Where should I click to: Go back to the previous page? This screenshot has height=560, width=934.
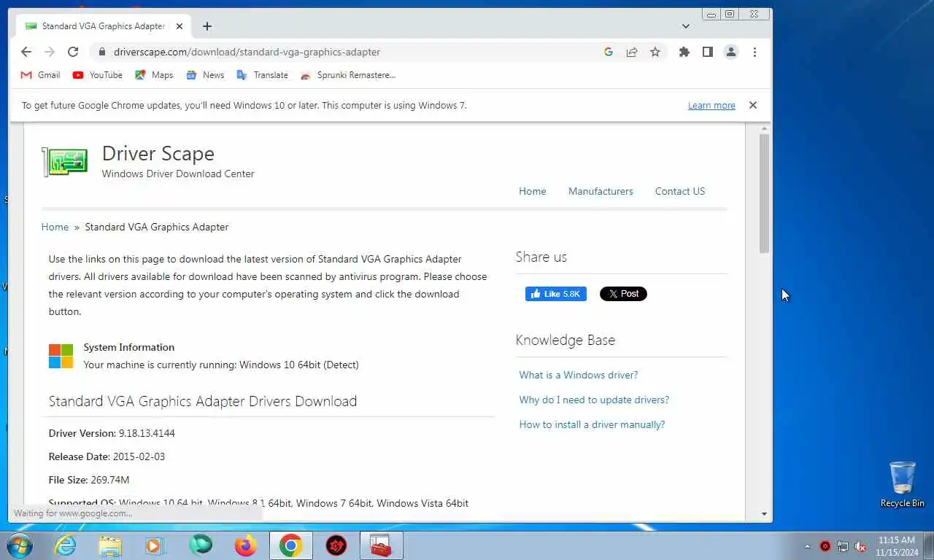pos(26,52)
